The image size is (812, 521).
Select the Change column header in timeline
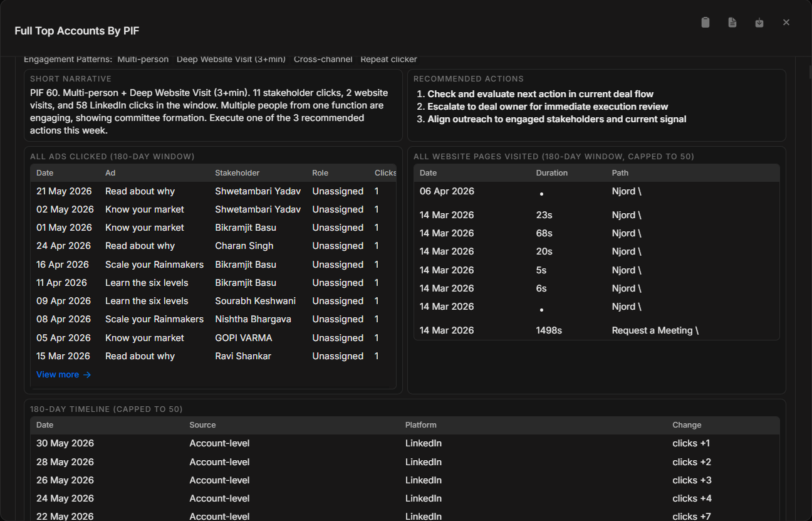point(687,425)
